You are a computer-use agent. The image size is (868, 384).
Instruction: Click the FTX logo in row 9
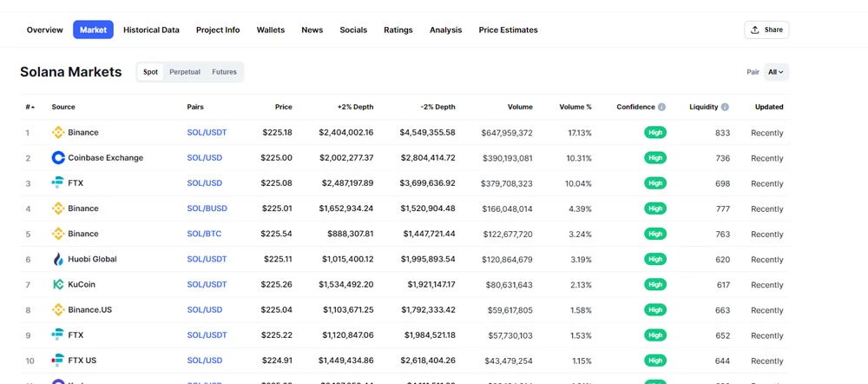[x=58, y=334]
